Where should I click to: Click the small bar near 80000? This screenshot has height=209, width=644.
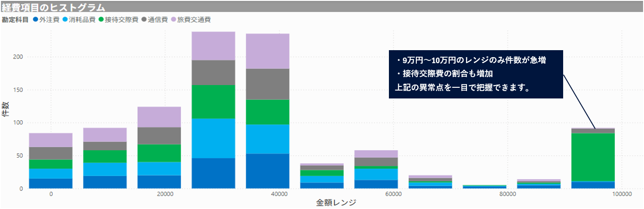(485, 186)
